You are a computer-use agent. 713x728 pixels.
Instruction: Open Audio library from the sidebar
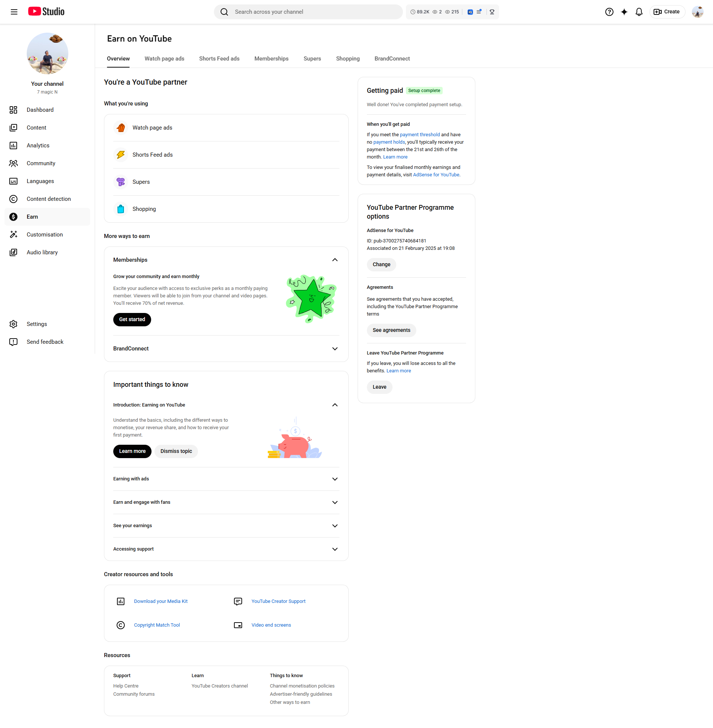click(42, 252)
